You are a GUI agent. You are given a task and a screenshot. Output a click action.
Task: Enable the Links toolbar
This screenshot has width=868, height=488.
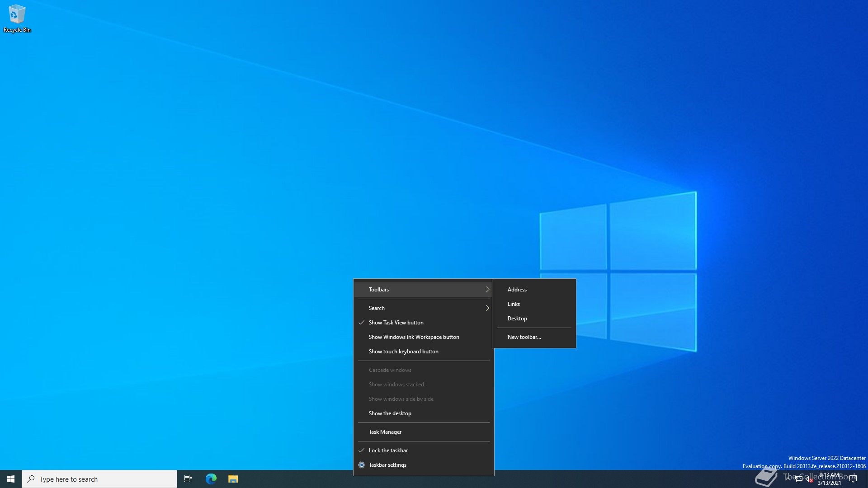click(534, 304)
